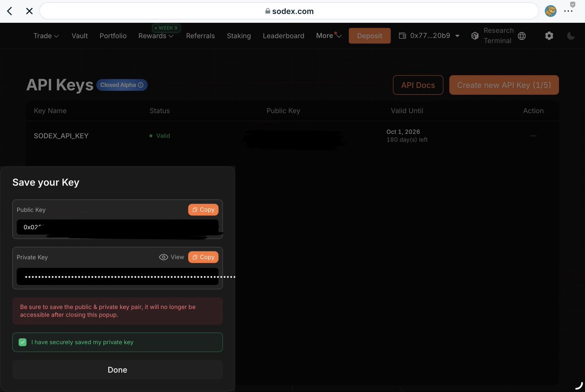The height and width of the screenshot is (392, 585).
Task: Open the wallet 0x77...20b9 dropdown
Action: (429, 36)
